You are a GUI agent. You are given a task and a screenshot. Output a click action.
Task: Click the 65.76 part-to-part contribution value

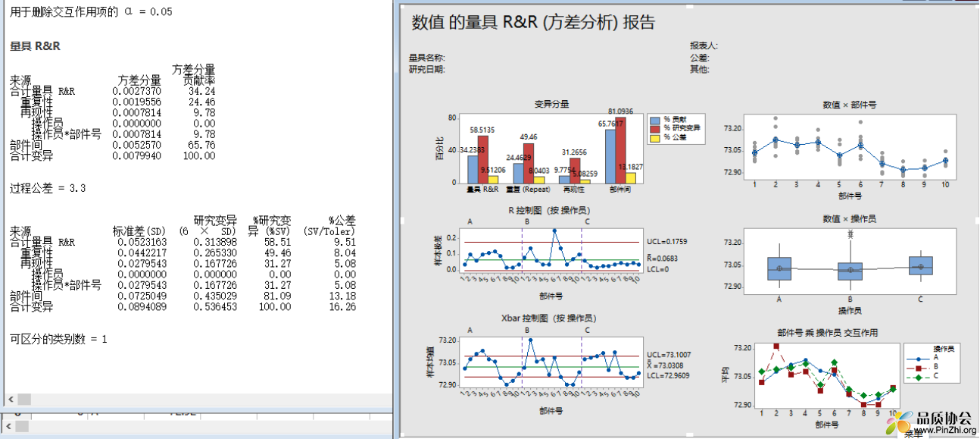click(x=201, y=145)
